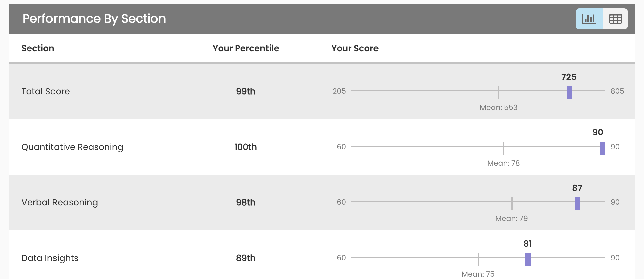Click the 99th percentile value for Total Score
Screen dimensions: 644x279
tap(246, 91)
